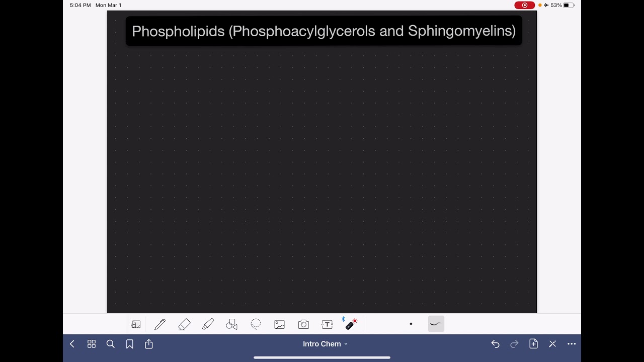This screenshot has height=362, width=644.
Task: Choose the Image insert tool
Action: click(280, 324)
